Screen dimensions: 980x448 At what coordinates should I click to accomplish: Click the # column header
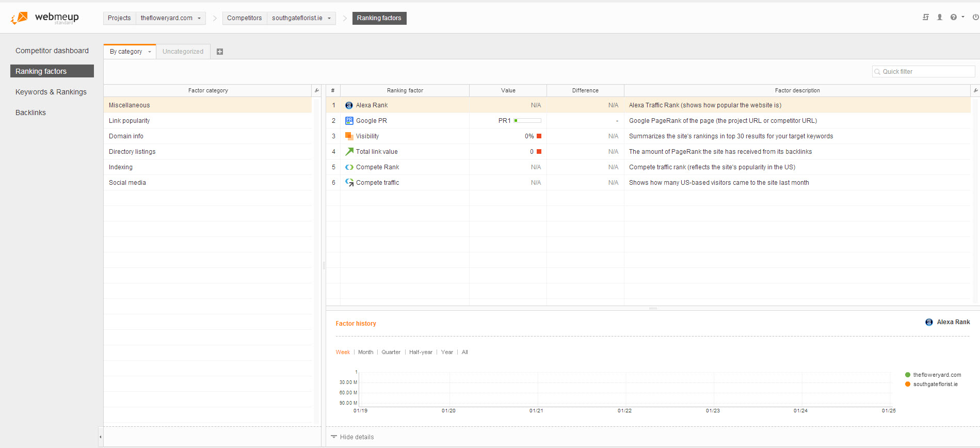(333, 90)
